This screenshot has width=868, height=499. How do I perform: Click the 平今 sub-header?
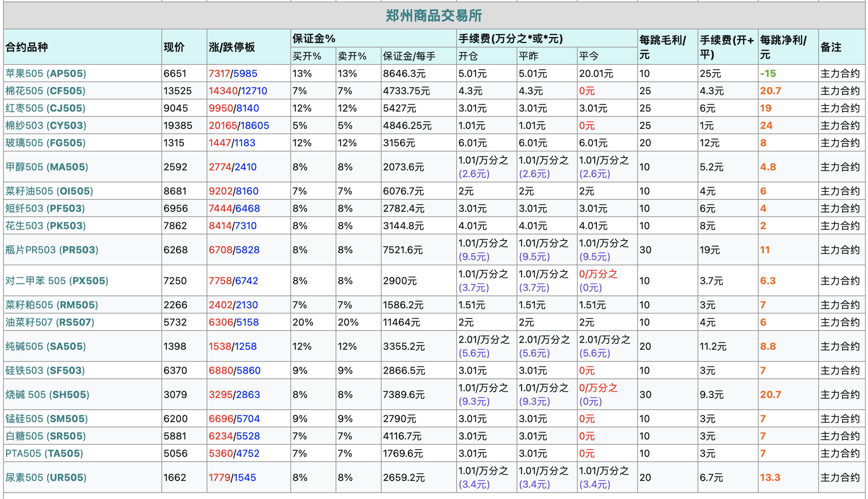tap(589, 56)
